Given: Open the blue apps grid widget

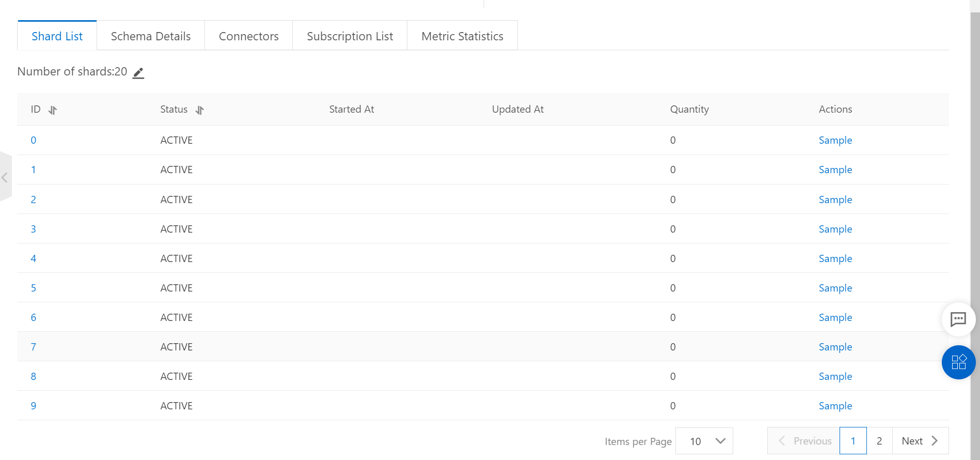Looking at the screenshot, I should coord(958,362).
